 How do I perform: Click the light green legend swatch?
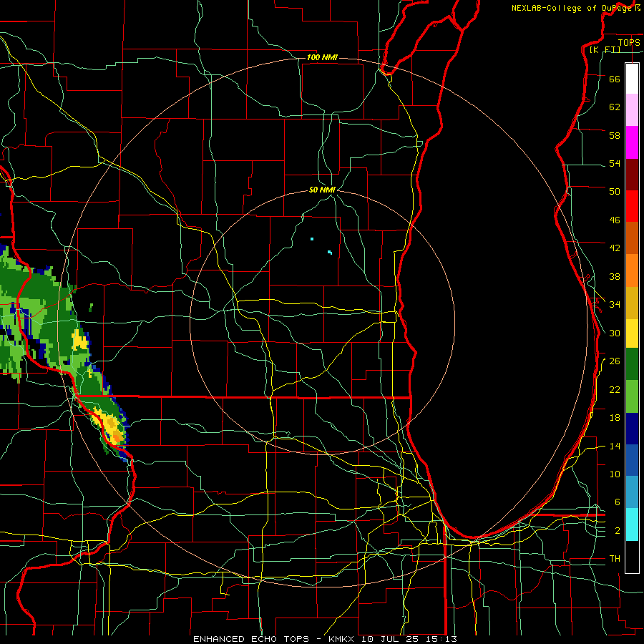pos(632,396)
